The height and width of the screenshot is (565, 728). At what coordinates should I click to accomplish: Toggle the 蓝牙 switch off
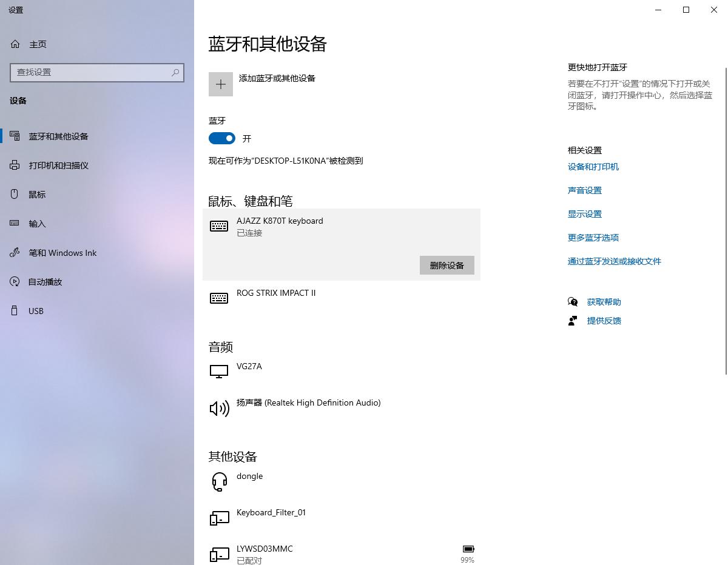click(x=221, y=138)
